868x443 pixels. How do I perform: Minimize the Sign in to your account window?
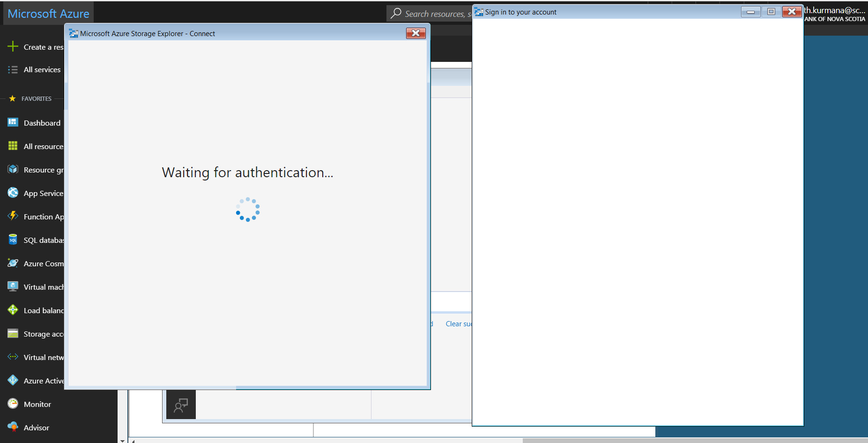[x=750, y=11]
